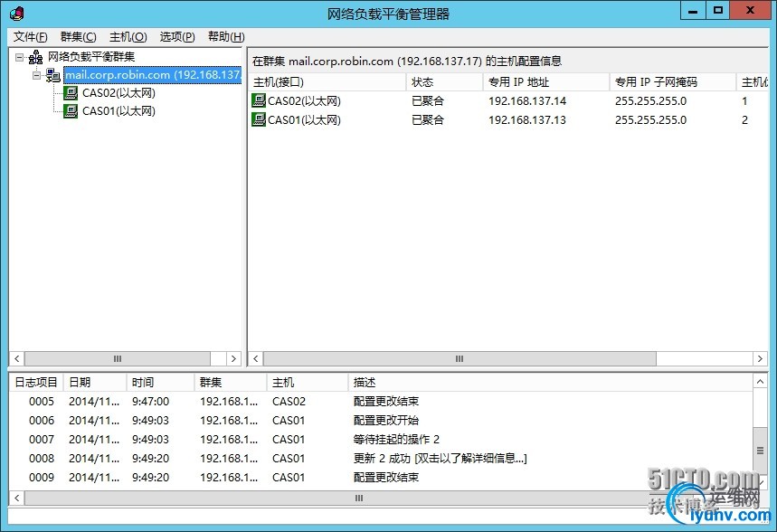777x532 pixels.
Task: Click the 时间 log column header
Action: (160, 383)
